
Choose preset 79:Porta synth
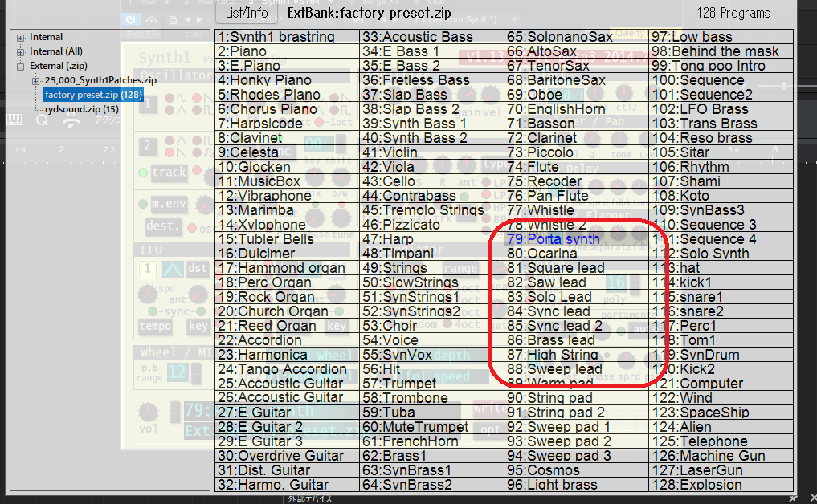point(552,239)
